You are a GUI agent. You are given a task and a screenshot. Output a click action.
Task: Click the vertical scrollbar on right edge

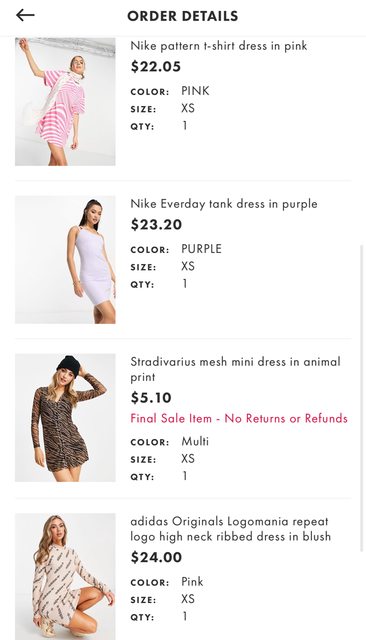point(361,398)
